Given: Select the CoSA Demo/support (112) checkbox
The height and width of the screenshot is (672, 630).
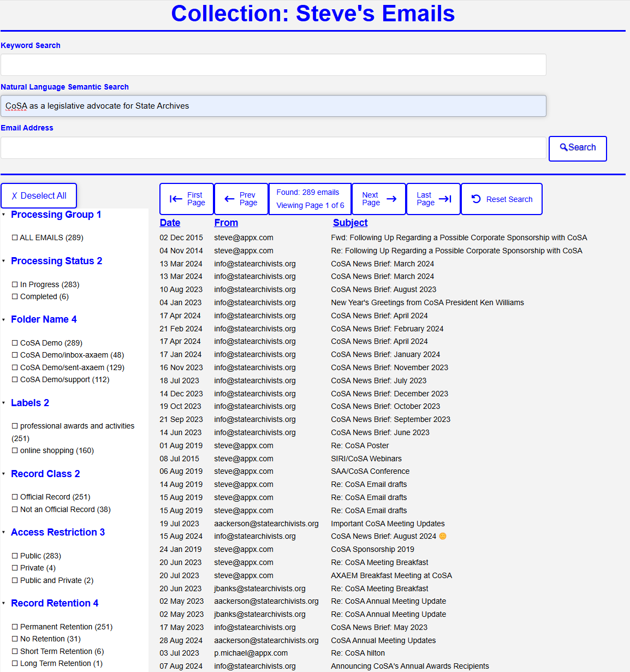Looking at the screenshot, I should coord(15,379).
